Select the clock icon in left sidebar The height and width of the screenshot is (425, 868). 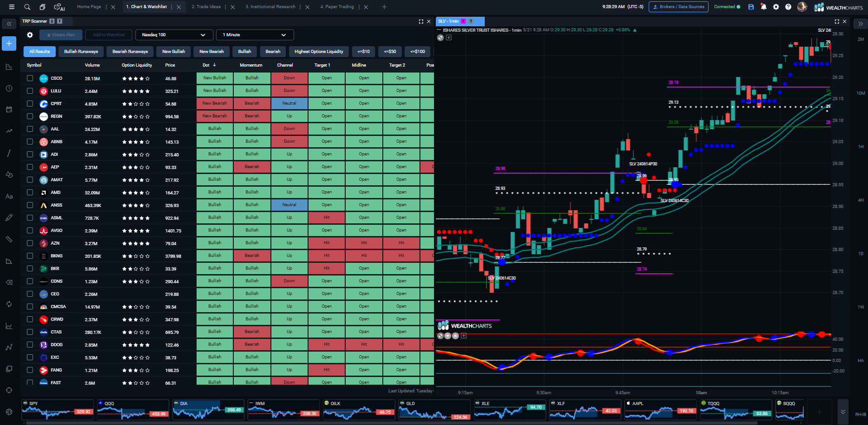9,88
